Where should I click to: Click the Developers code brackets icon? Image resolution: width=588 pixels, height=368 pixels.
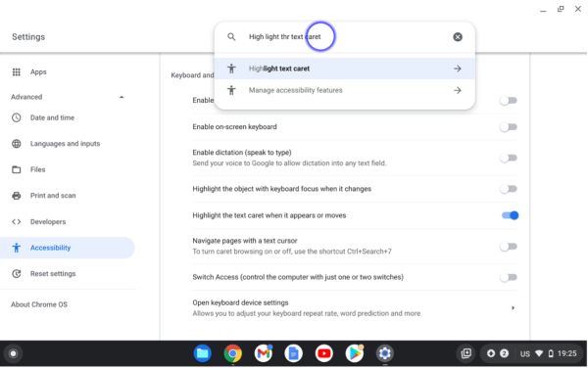(16, 221)
